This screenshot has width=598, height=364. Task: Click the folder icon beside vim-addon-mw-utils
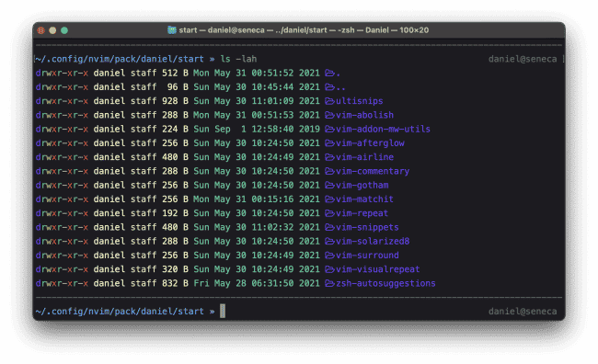click(x=329, y=130)
